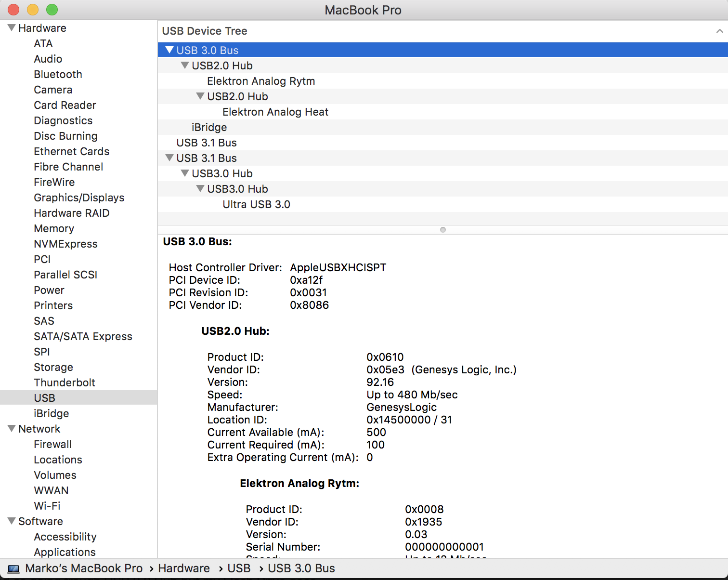
Task: Collapse the Software section triangle in sidebar
Action: click(12, 521)
